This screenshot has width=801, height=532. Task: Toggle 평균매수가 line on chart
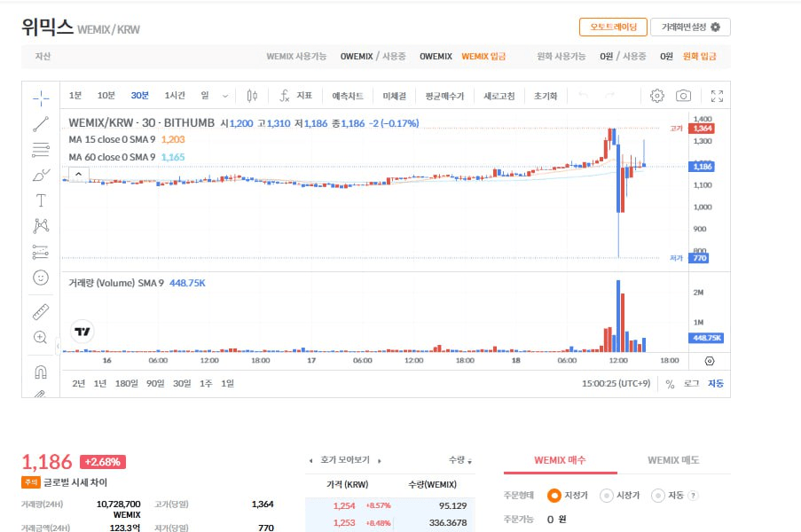click(x=444, y=96)
